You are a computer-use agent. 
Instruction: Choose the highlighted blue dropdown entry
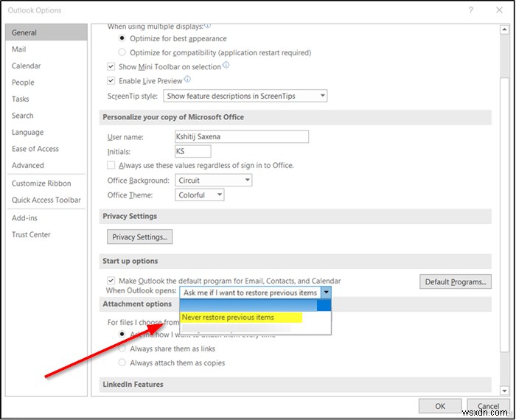pos(255,305)
